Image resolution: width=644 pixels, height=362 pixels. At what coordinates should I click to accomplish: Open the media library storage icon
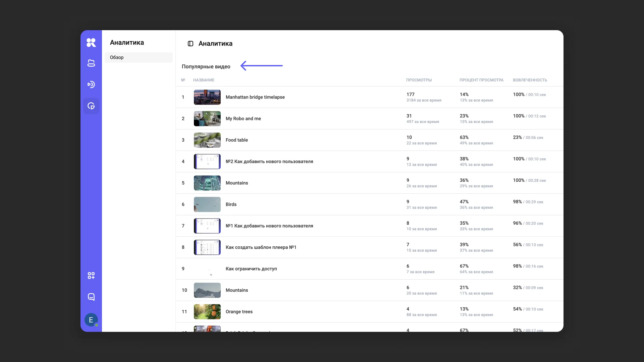pos(91,63)
